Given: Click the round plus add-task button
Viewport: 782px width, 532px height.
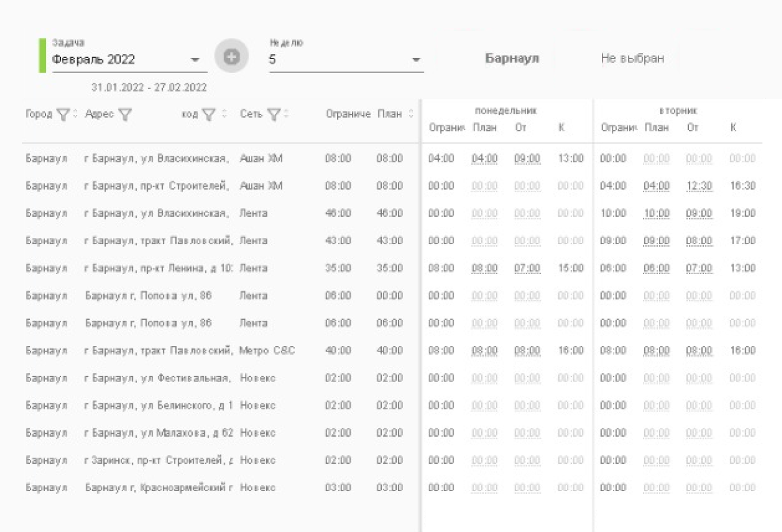Looking at the screenshot, I should tap(231, 56).
